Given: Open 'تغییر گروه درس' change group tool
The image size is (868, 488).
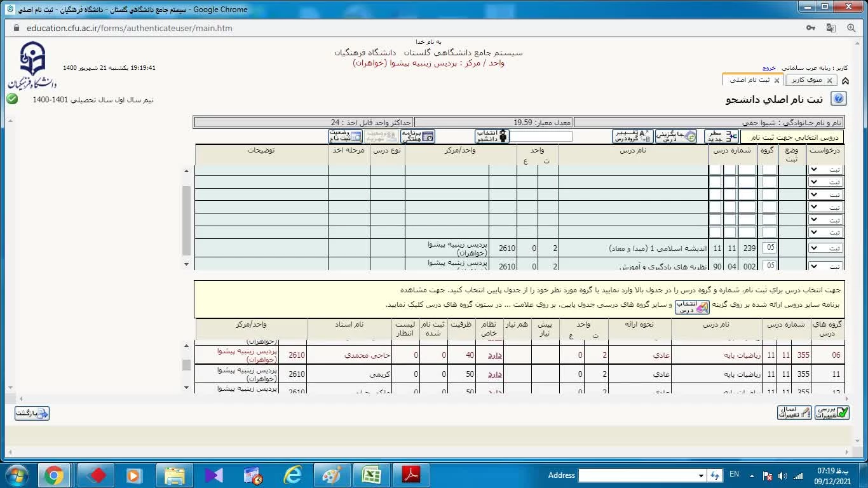Looking at the screenshot, I should pyautogui.click(x=632, y=137).
